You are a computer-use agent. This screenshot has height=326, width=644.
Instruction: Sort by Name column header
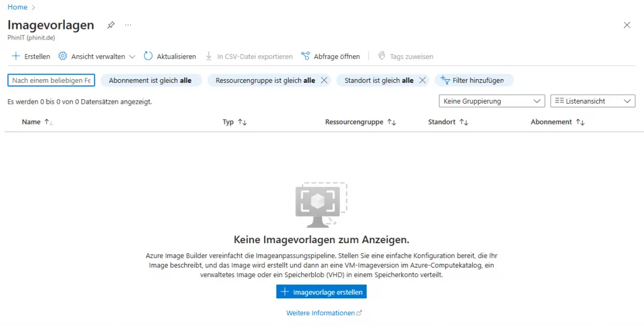pyautogui.click(x=31, y=122)
